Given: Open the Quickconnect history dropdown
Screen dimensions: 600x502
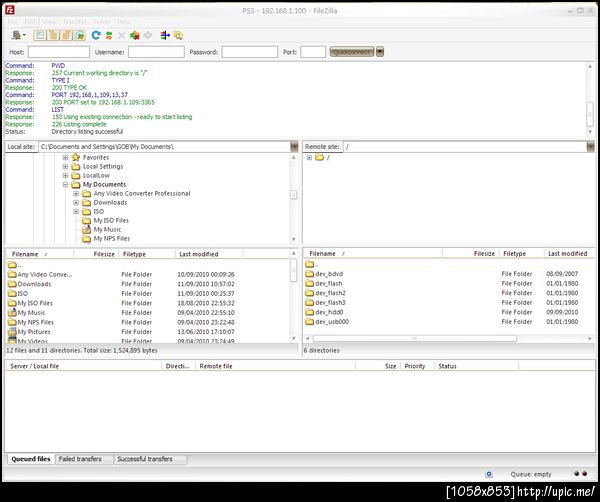Looking at the screenshot, I should pos(380,52).
